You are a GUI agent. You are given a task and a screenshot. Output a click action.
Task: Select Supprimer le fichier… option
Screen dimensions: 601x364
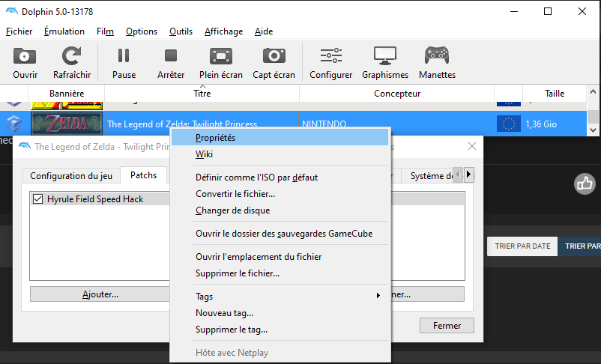tap(280, 273)
